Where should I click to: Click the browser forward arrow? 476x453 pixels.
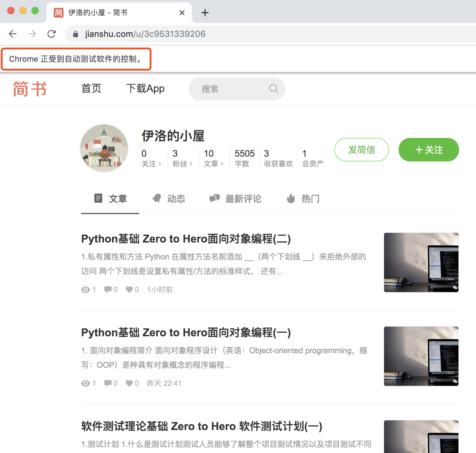(32, 34)
